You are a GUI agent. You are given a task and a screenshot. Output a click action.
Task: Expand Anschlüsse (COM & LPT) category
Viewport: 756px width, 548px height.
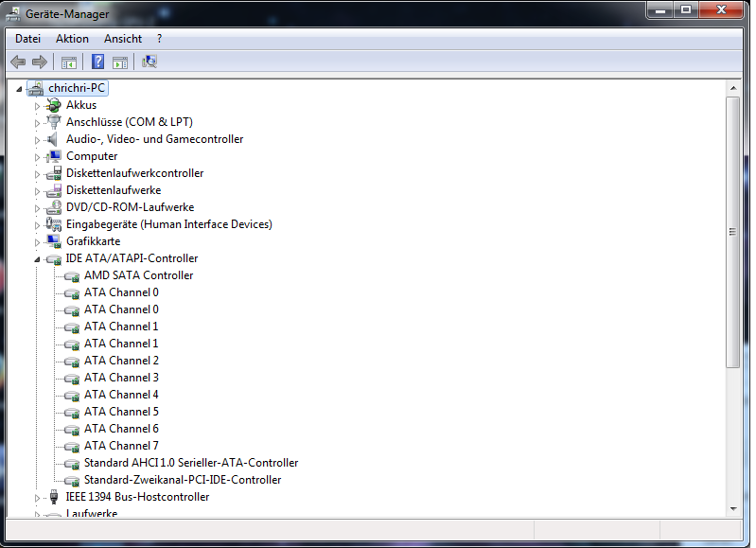[37, 123]
